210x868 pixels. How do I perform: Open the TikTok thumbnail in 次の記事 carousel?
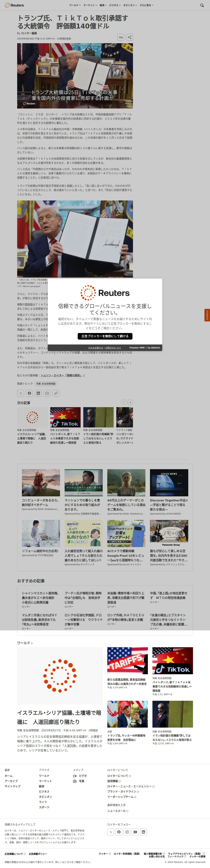tap(65, 417)
